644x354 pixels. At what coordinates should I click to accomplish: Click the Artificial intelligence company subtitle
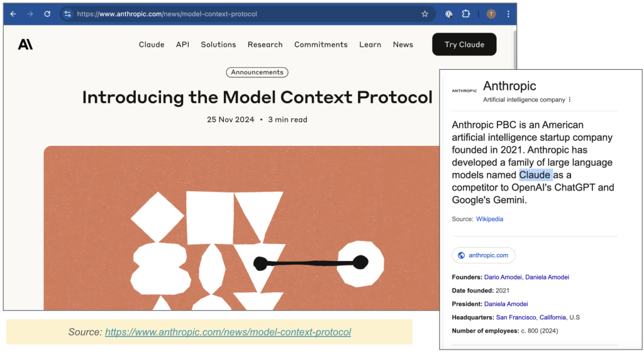(524, 99)
